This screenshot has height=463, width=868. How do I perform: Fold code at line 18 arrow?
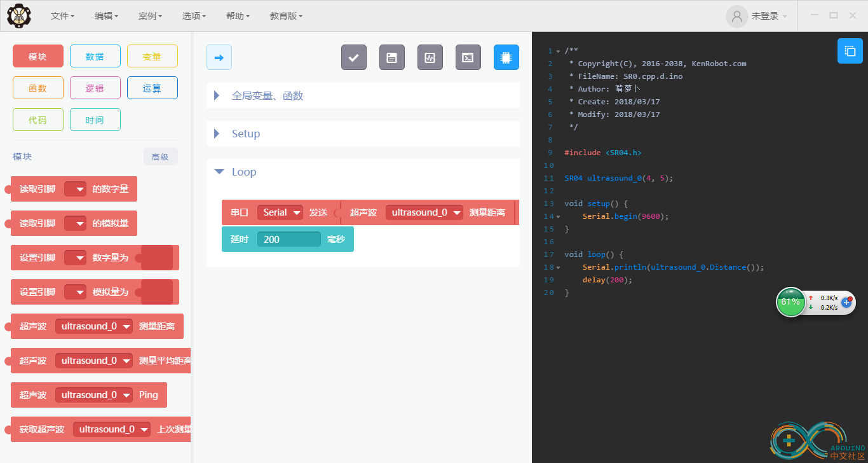coord(558,267)
